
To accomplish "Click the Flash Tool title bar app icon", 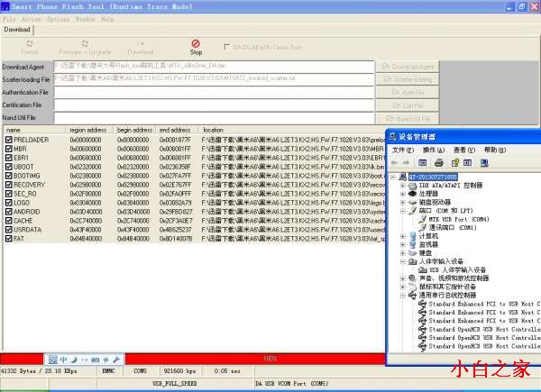I will click(x=5, y=6).
